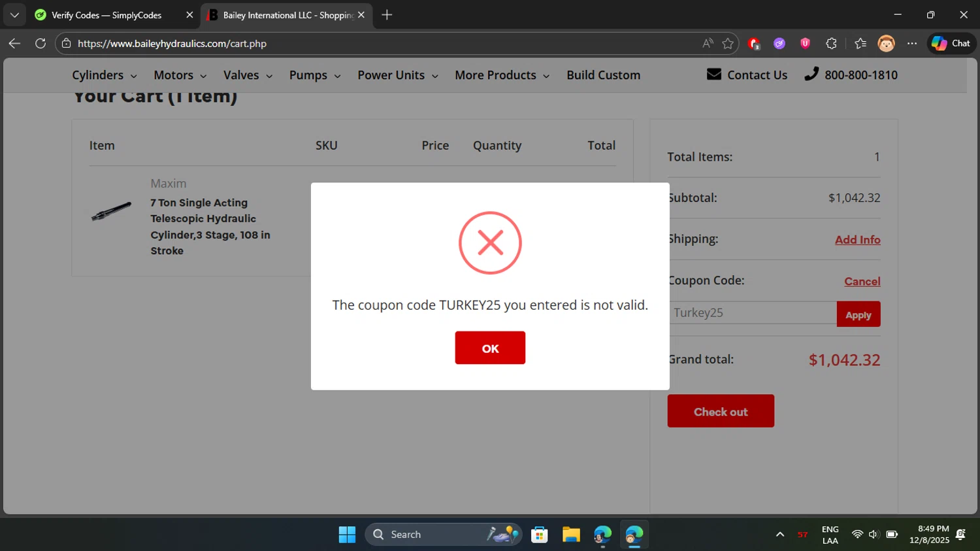Close the Verify Codes SimplyCodes tab
Viewport: 980px width, 551px height.
pyautogui.click(x=189, y=14)
